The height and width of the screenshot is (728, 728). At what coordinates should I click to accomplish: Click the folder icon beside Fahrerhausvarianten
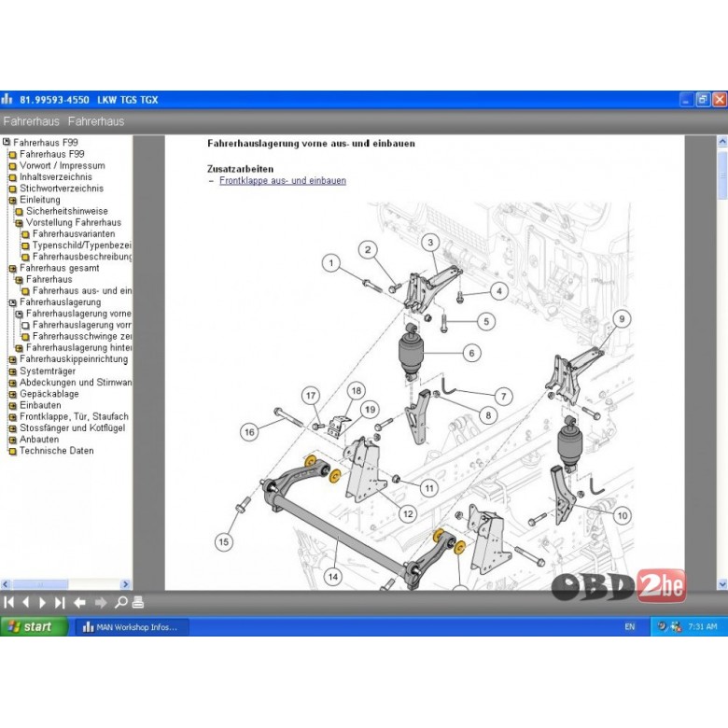point(25,234)
